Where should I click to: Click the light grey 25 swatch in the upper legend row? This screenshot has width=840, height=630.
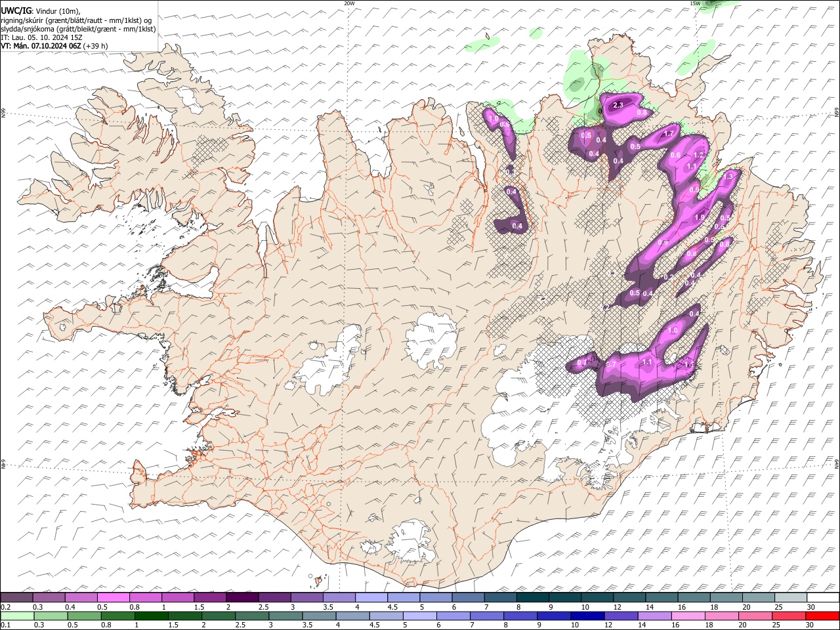(790, 597)
